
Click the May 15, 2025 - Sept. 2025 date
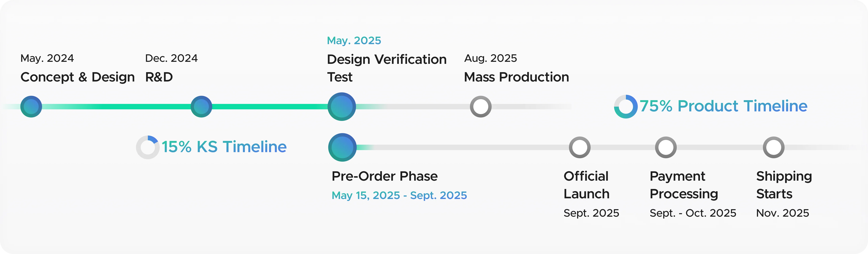coord(399,196)
